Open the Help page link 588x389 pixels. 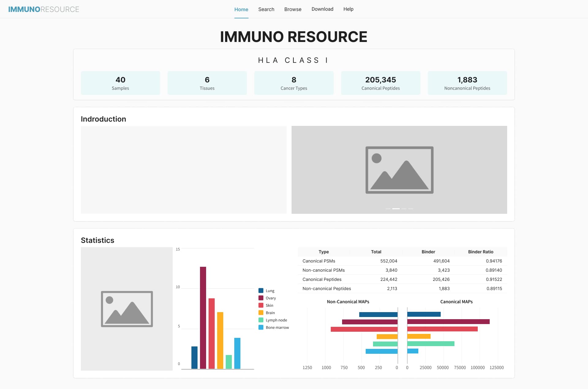tap(348, 9)
